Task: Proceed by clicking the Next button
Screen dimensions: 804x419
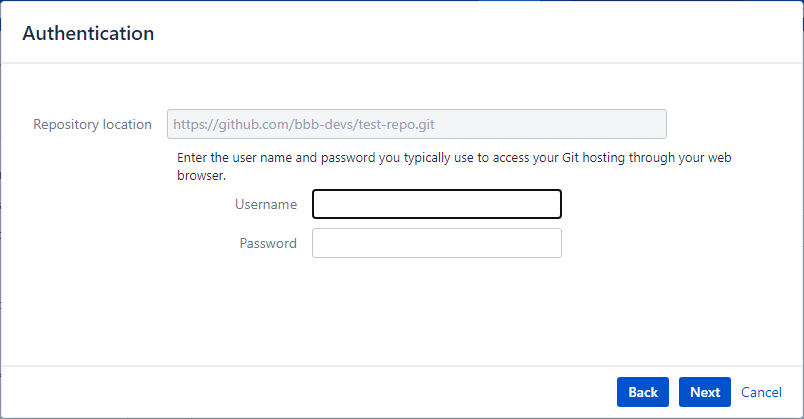Action: tap(705, 392)
